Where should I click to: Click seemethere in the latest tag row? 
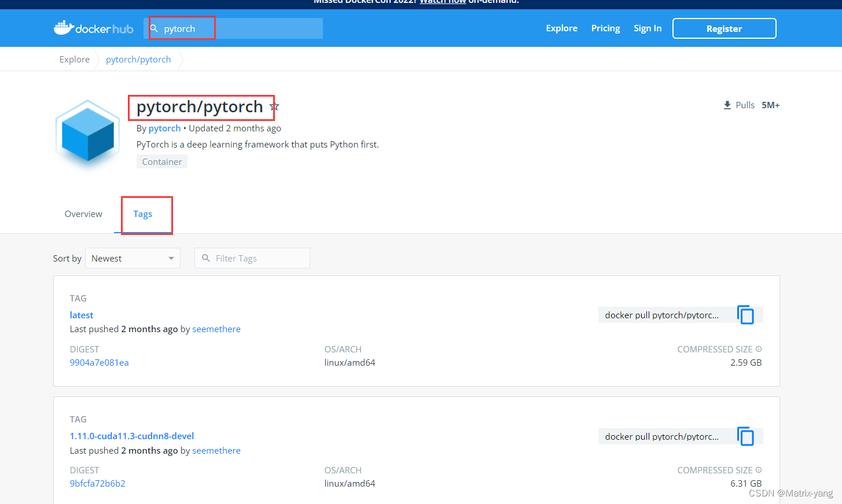coord(216,329)
